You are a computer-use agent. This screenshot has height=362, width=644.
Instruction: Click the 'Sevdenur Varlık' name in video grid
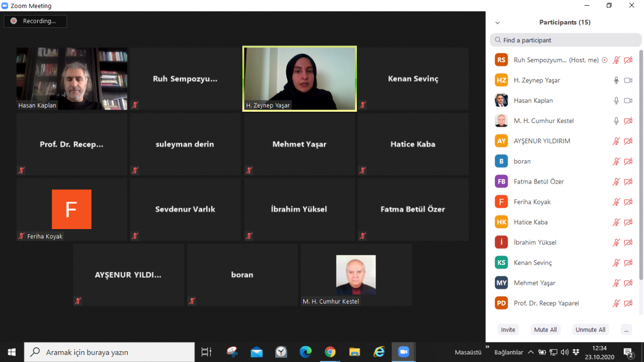click(x=185, y=209)
